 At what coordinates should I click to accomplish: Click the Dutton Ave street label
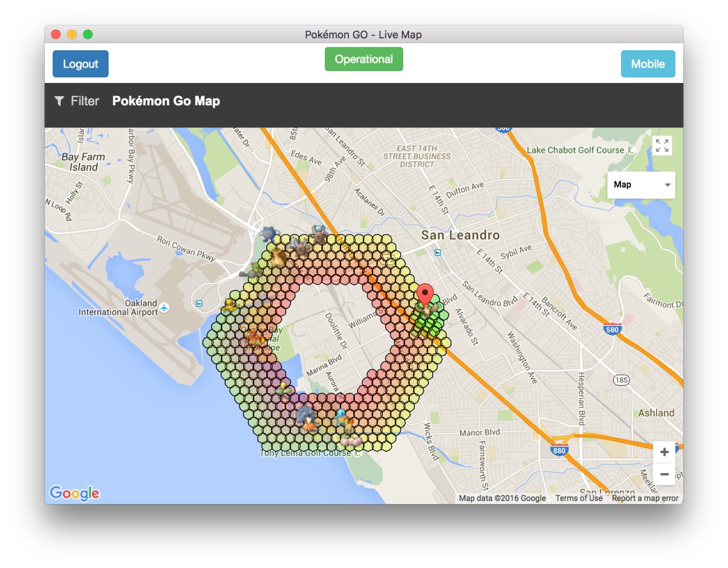point(465,189)
